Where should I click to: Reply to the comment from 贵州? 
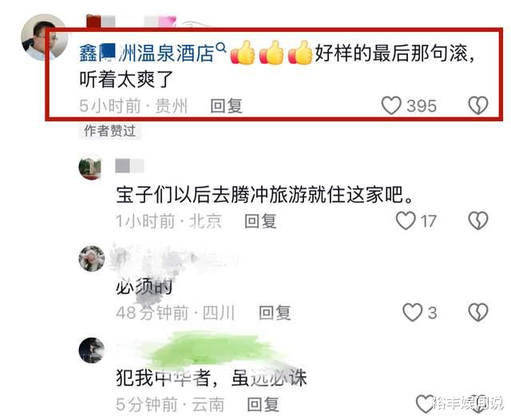pyautogui.click(x=226, y=106)
